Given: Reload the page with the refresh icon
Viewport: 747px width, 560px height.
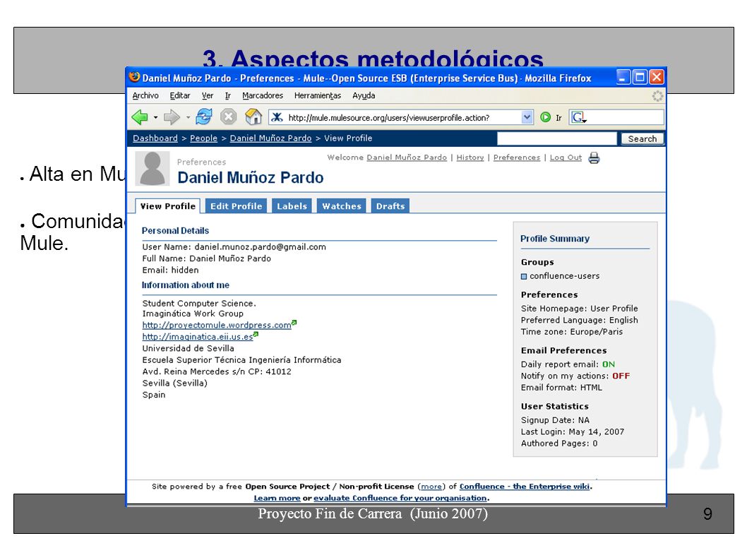Looking at the screenshot, I should click(x=204, y=117).
